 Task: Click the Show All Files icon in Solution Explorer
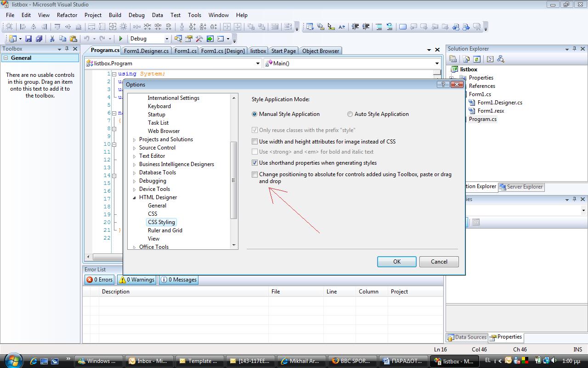click(466, 59)
